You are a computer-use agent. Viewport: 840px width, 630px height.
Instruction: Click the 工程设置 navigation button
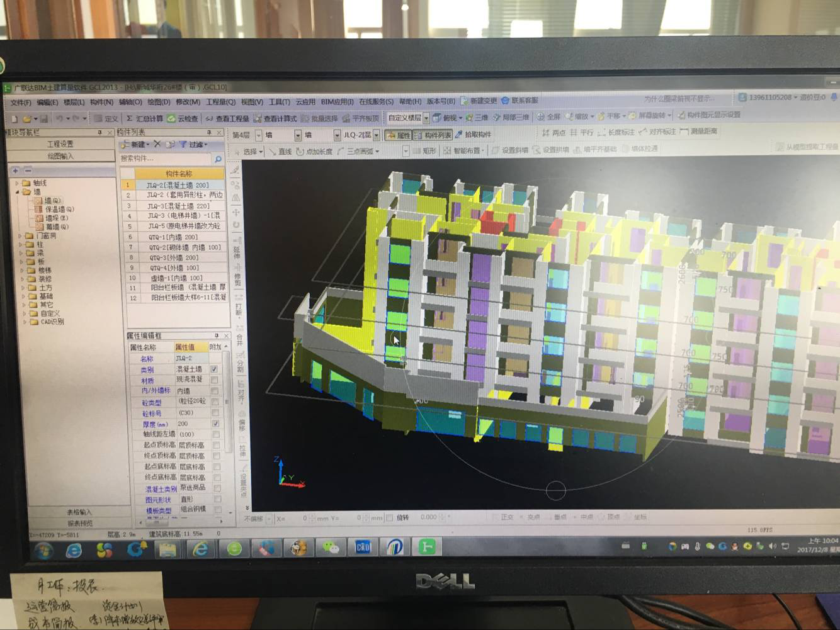click(60, 144)
